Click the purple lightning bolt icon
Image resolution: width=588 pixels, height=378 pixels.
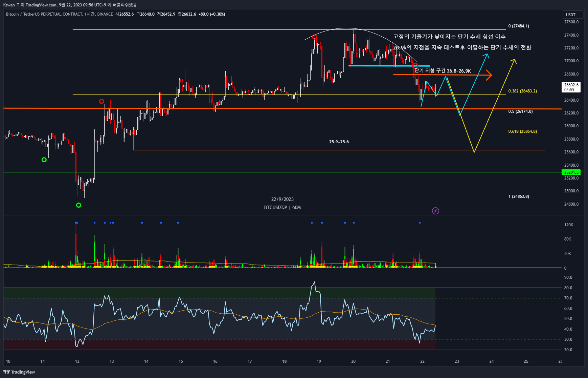click(436, 211)
